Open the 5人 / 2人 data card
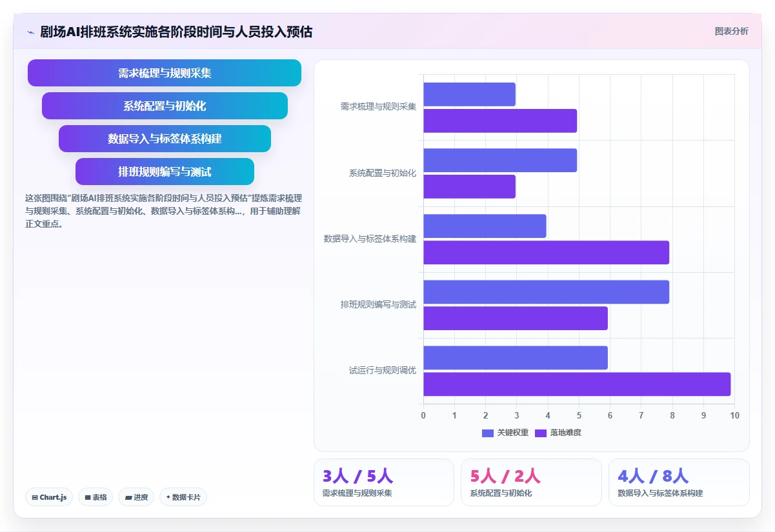This screenshot has height=532, width=775. click(x=531, y=482)
